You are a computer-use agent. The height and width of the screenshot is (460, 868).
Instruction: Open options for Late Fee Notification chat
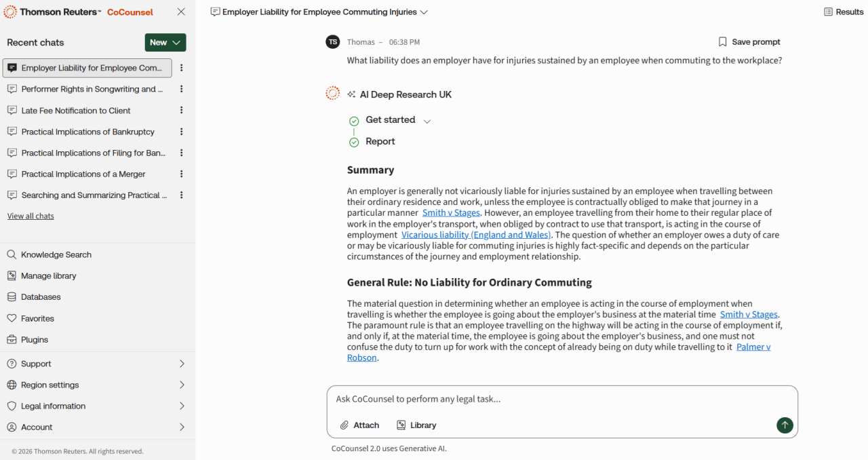point(181,111)
